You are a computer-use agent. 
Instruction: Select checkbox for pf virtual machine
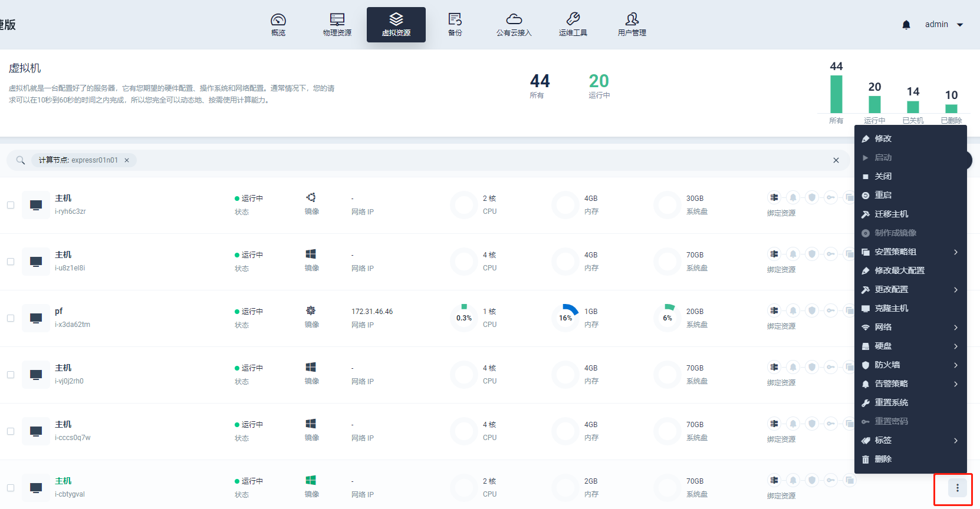(x=11, y=318)
